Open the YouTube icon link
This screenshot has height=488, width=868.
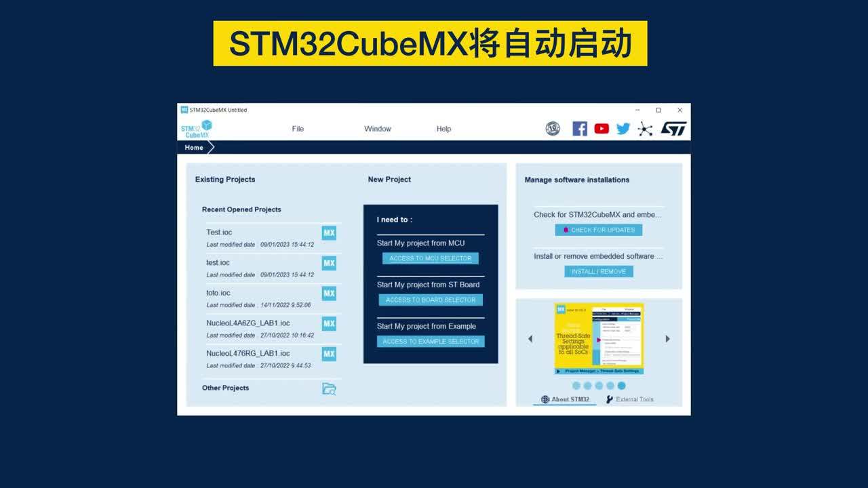(x=601, y=129)
